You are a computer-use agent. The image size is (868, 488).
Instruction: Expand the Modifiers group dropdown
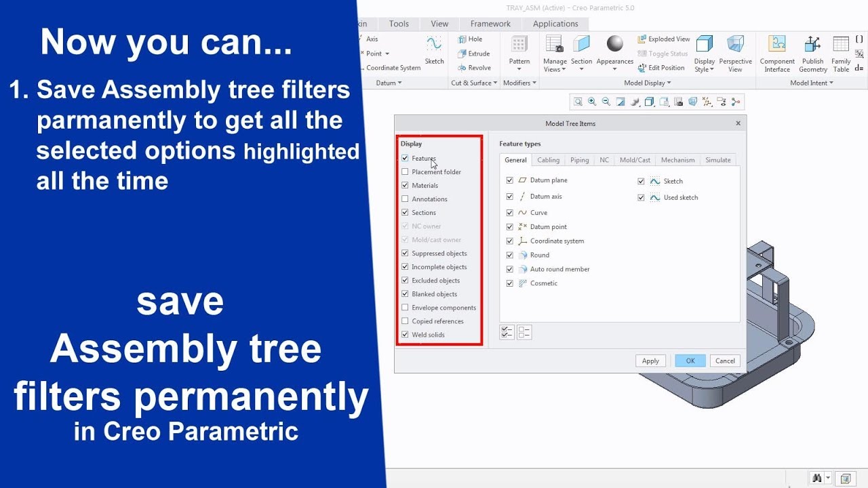(519, 83)
